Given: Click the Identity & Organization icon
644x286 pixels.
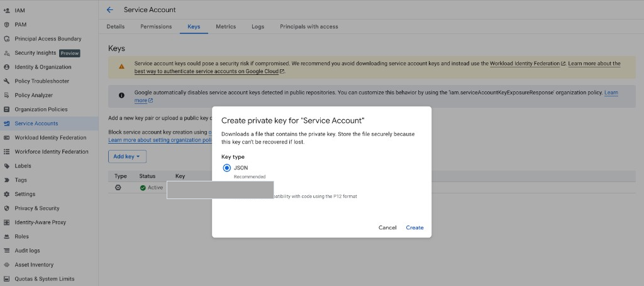Looking at the screenshot, I should [x=6, y=67].
